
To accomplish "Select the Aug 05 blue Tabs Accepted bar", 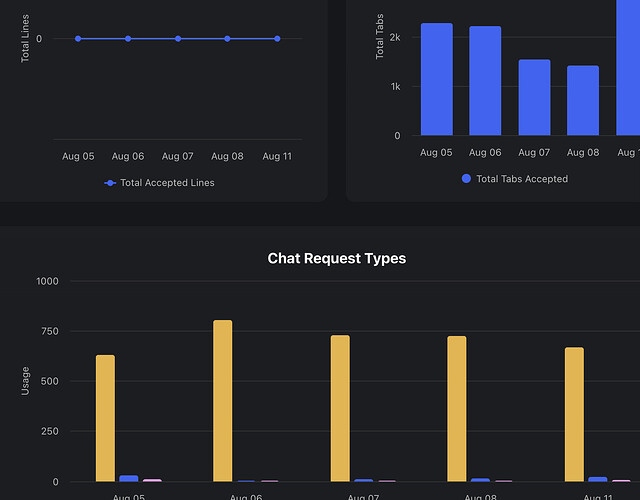I will [x=437, y=79].
